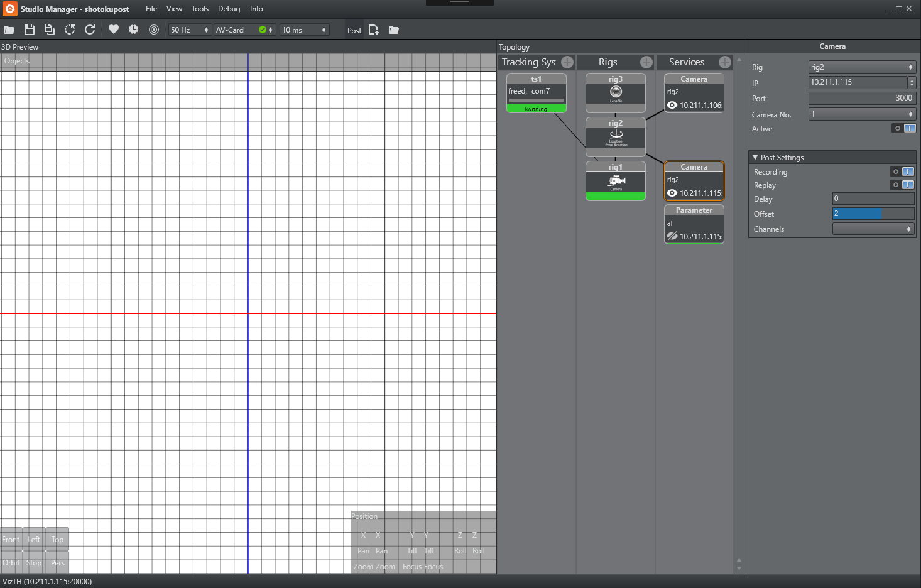Toggle the Recording switch
Screen dimensions: 921x588
click(x=902, y=171)
